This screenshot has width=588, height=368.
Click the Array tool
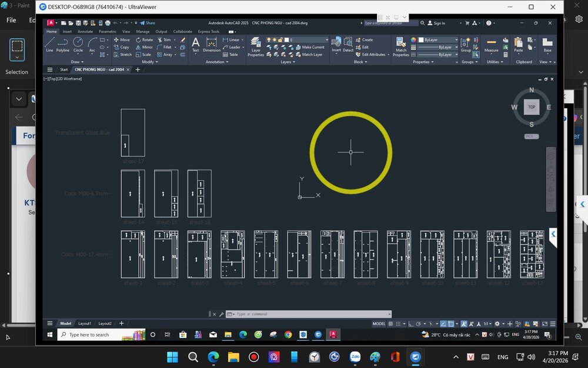coord(165,54)
